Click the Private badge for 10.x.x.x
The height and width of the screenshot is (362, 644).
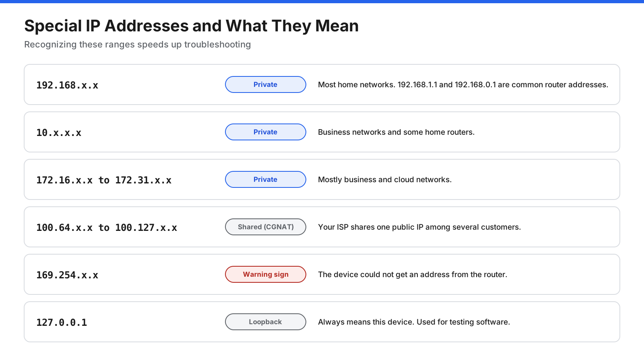pyautogui.click(x=266, y=132)
